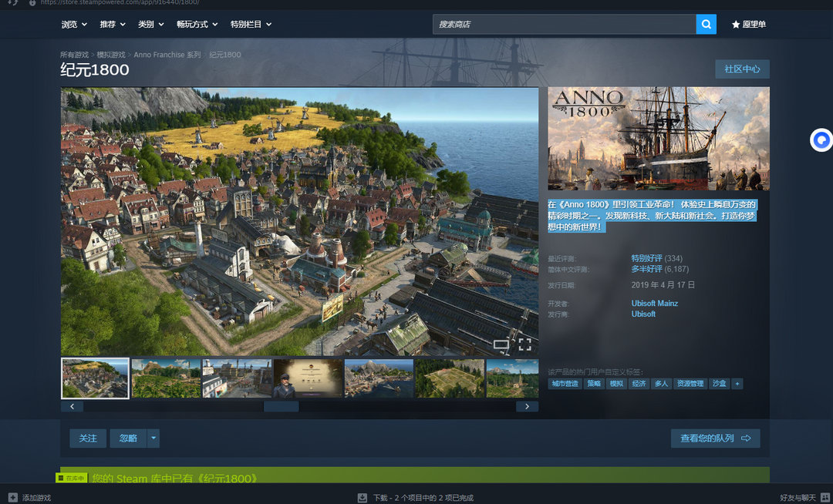Select the character portrait screenshot thumbnail
Image resolution: width=833 pixels, height=504 pixels.
click(308, 378)
